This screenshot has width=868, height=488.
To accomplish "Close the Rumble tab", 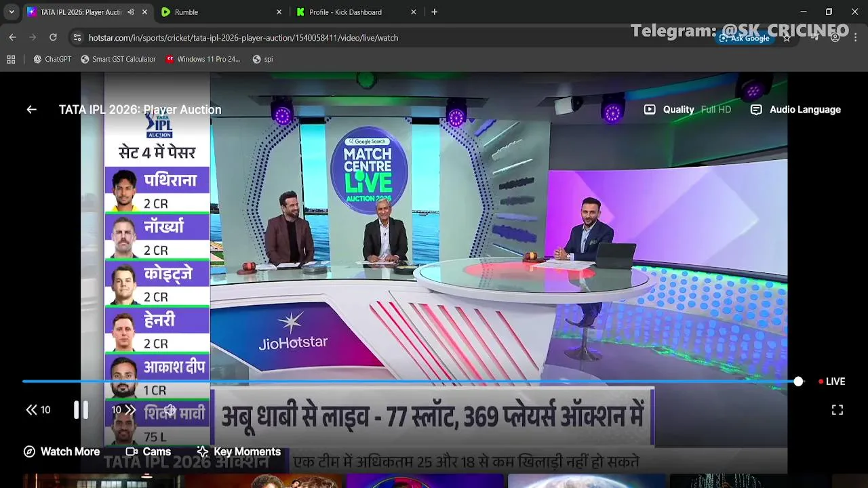I will tap(279, 12).
